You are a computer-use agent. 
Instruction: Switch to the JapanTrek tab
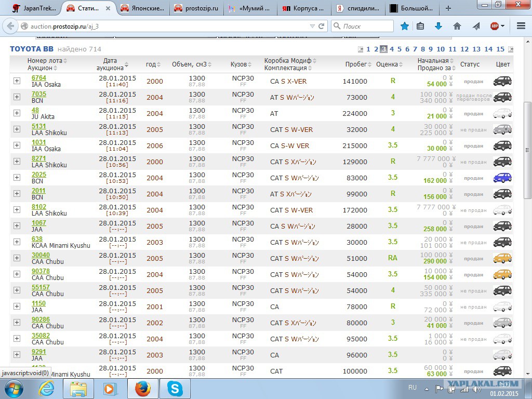point(34,8)
